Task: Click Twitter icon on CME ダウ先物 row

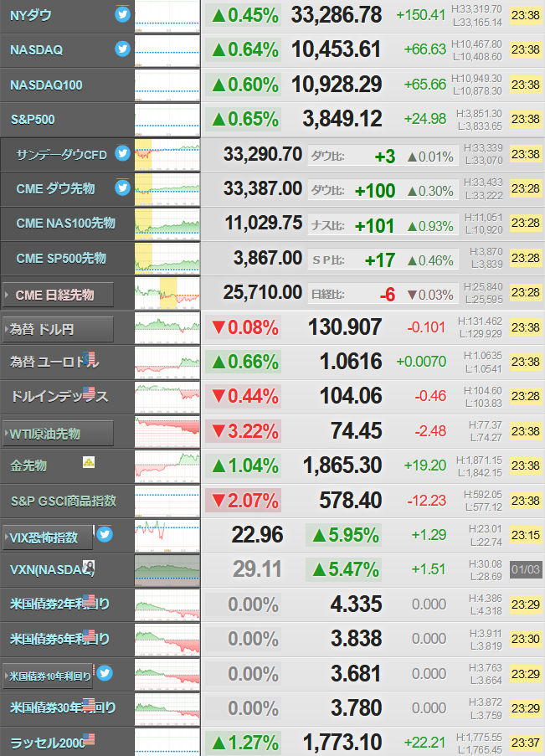Action: pyautogui.click(x=122, y=188)
